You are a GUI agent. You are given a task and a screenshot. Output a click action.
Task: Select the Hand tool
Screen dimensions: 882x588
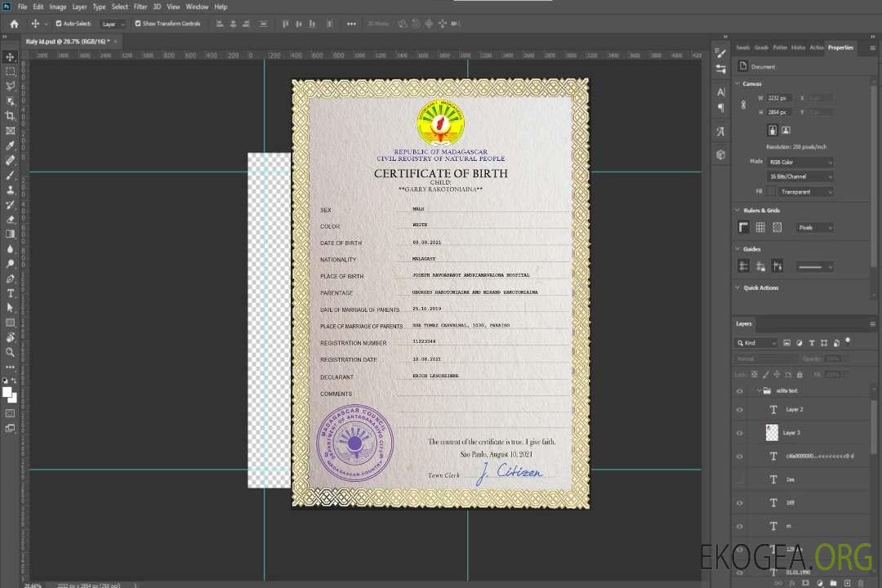click(10, 337)
